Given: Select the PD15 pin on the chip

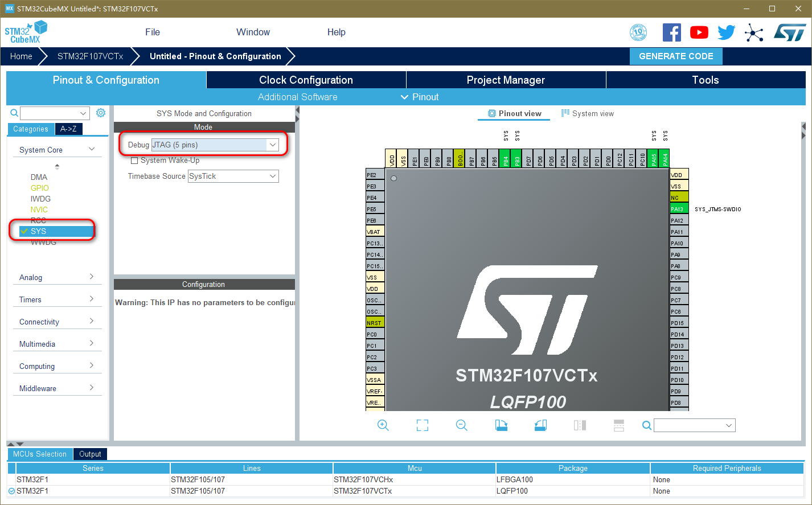Looking at the screenshot, I should click(679, 323).
